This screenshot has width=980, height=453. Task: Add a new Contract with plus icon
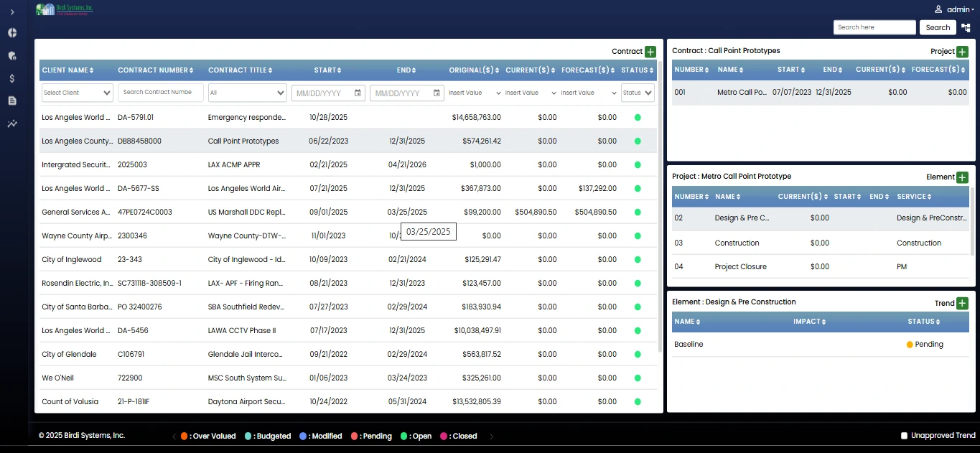650,52
